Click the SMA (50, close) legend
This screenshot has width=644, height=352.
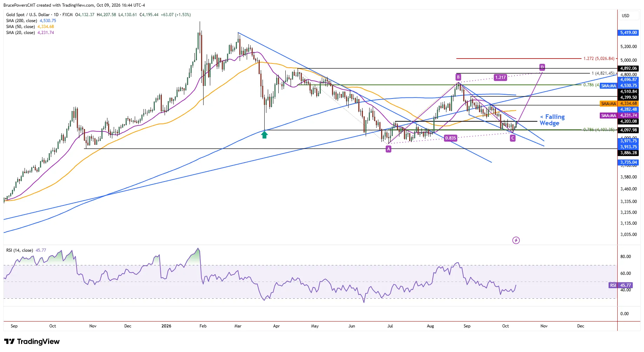[x=30, y=27]
